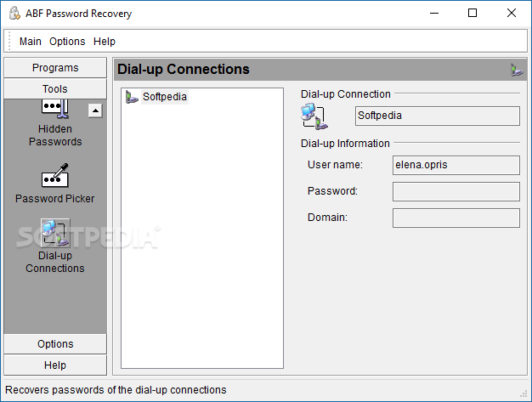The image size is (532, 402).
Task: Select the Dial-up Connections tool icon
Action: click(x=55, y=233)
